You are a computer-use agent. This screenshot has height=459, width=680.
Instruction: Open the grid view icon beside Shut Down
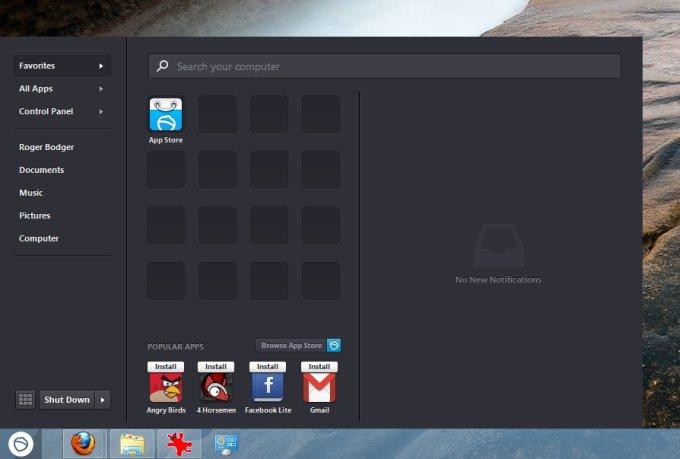point(25,400)
